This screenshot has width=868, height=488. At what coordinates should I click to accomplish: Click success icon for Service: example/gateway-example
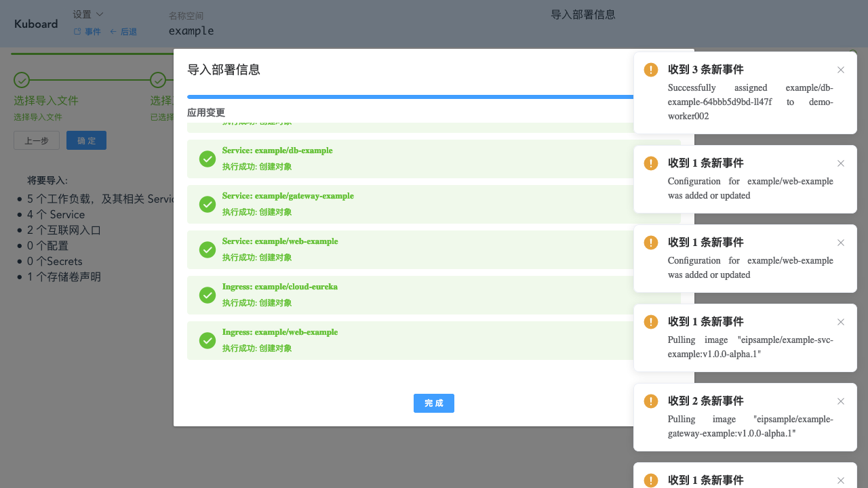[x=208, y=204]
